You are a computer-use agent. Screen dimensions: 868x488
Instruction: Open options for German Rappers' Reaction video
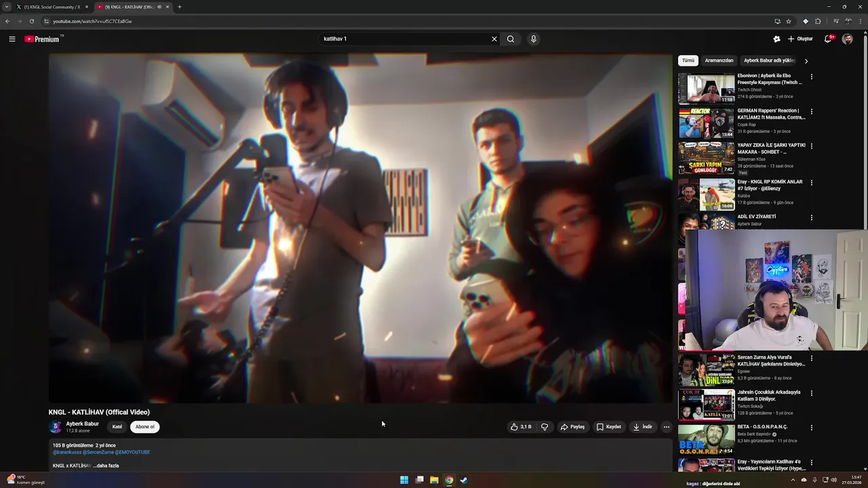[812, 112]
